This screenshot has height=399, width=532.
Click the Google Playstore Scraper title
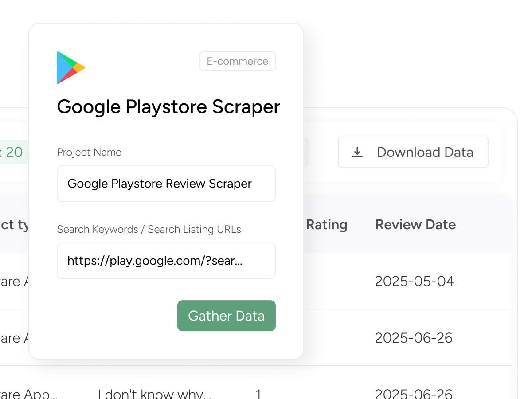coord(168,107)
